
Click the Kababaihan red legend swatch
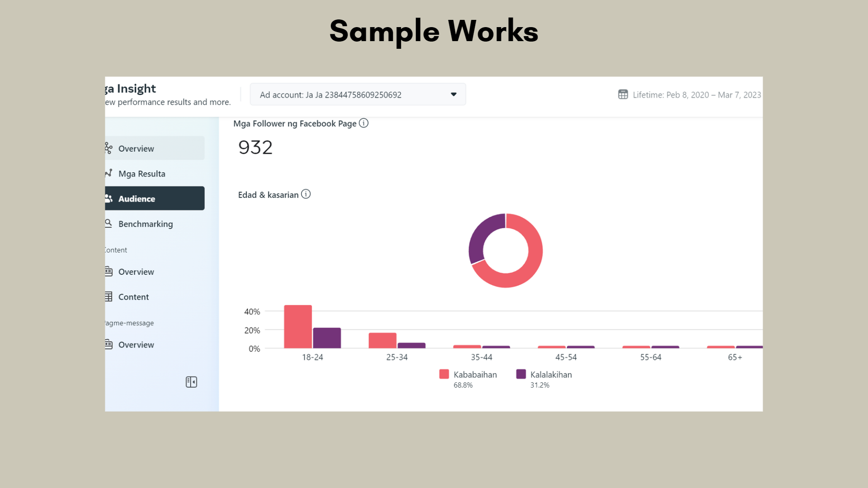click(x=444, y=374)
